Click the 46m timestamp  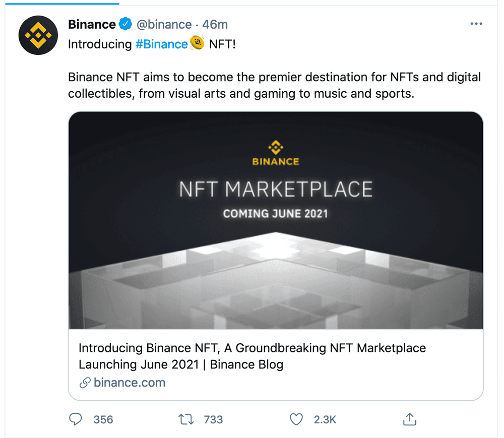[215, 24]
